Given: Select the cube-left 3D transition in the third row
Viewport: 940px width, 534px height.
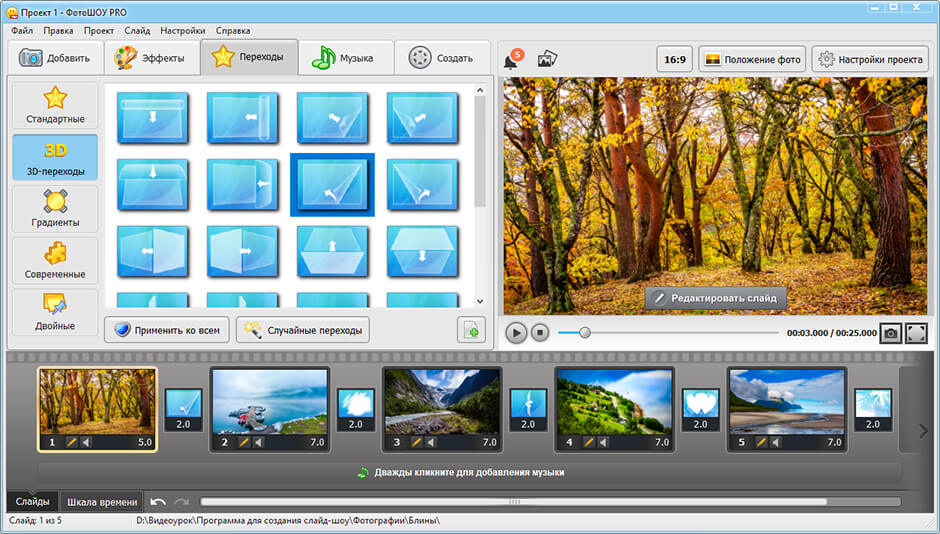Looking at the screenshot, I should (152, 251).
